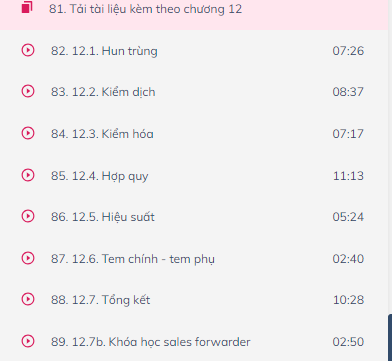Open 89. 12.7b. Khóa học sales forwarder

(150, 342)
